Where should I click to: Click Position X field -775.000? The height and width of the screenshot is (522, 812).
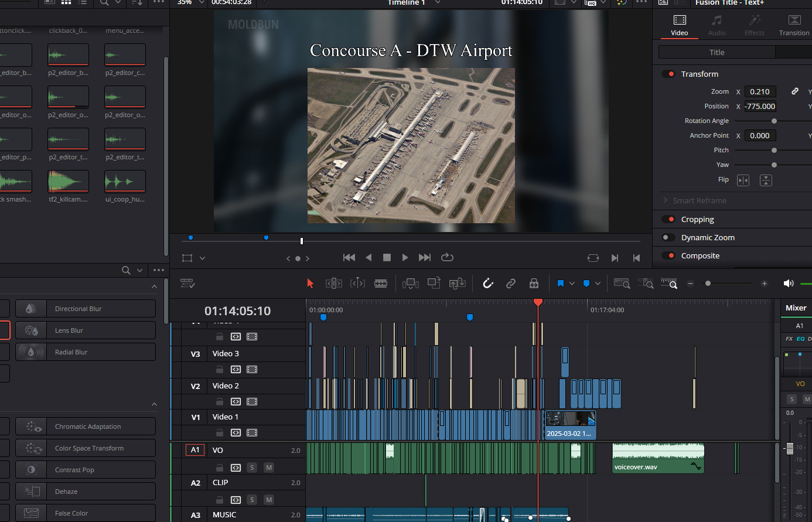(x=760, y=106)
